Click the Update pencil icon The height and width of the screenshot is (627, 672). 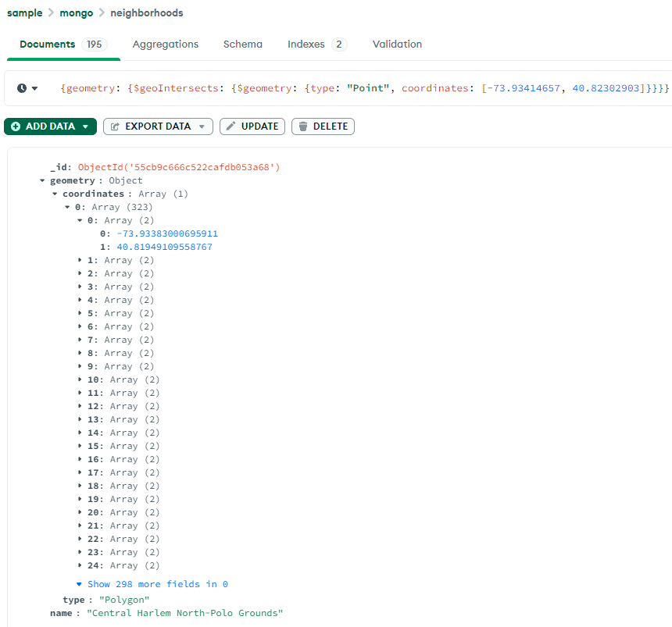(231, 126)
